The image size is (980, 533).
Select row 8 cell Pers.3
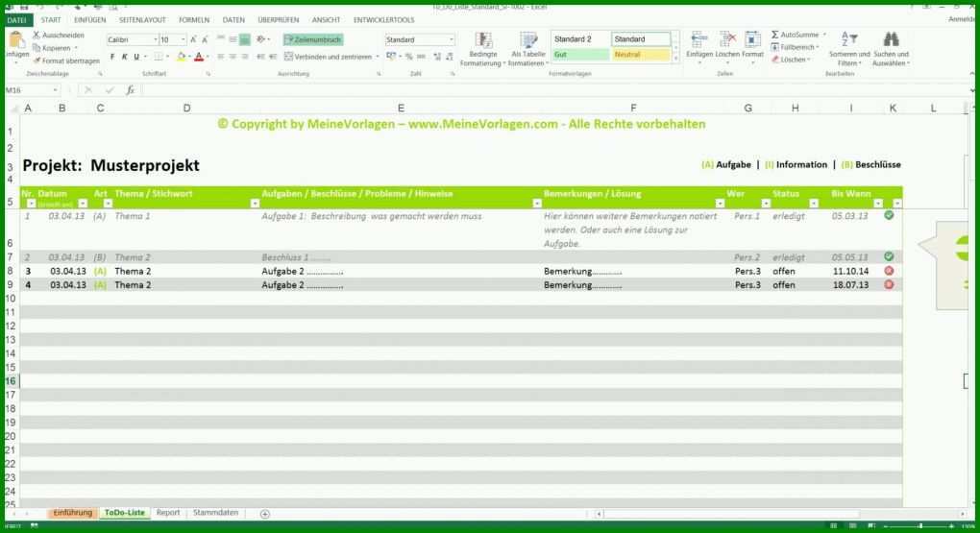pyautogui.click(x=747, y=272)
